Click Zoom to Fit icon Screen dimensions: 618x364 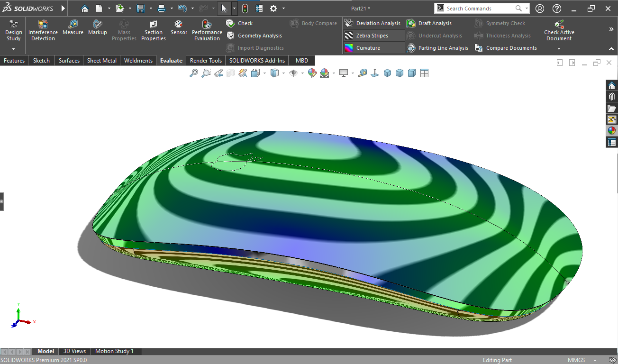pos(193,73)
